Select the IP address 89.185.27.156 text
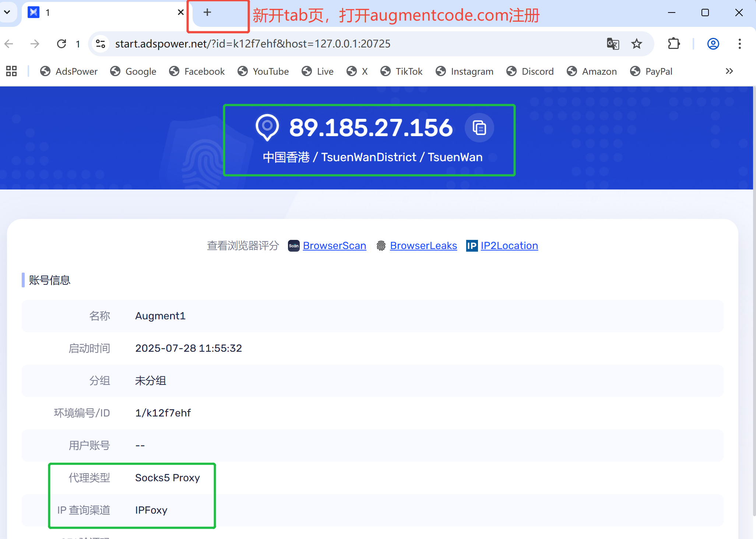Viewport: 756px width, 539px height. [x=371, y=128]
